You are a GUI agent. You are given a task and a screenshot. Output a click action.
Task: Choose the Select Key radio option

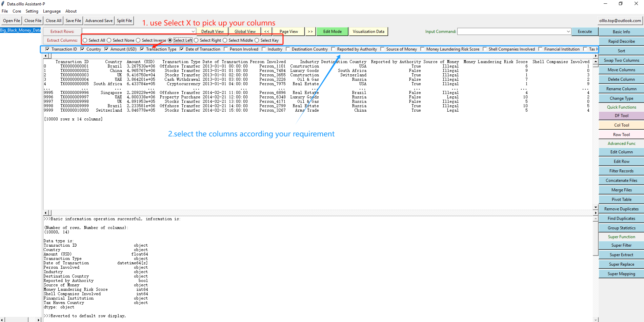pyautogui.click(x=257, y=40)
